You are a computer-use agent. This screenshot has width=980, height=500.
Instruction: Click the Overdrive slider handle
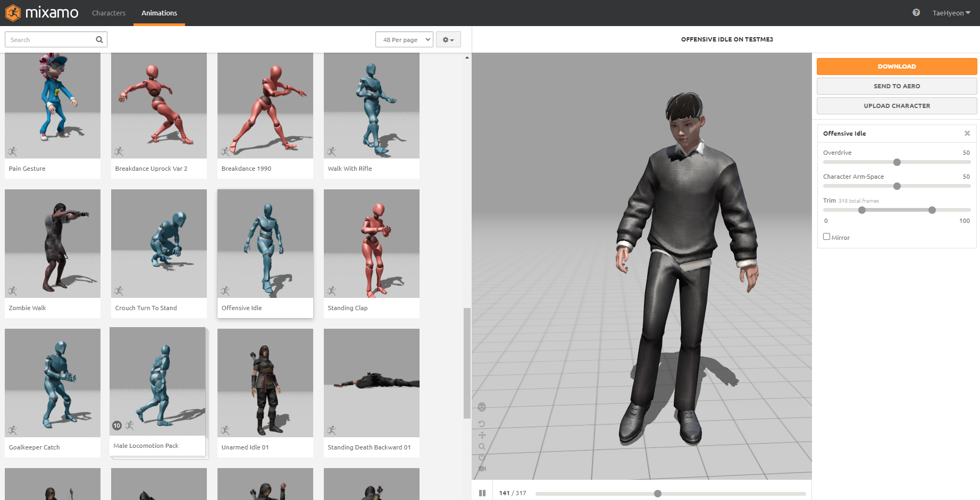[897, 162]
